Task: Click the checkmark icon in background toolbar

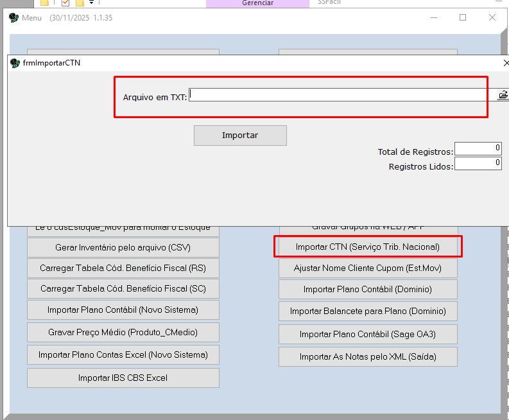Action: (65, 3)
